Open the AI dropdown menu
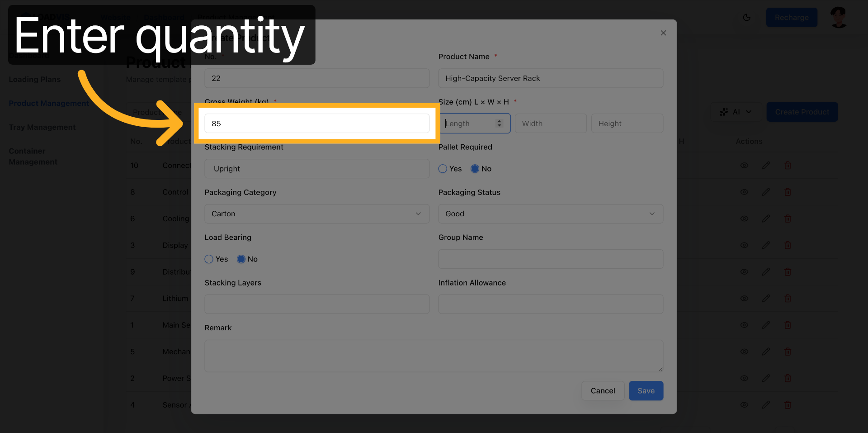This screenshot has width=868, height=433. pyautogui.click(x=736, y=112)
